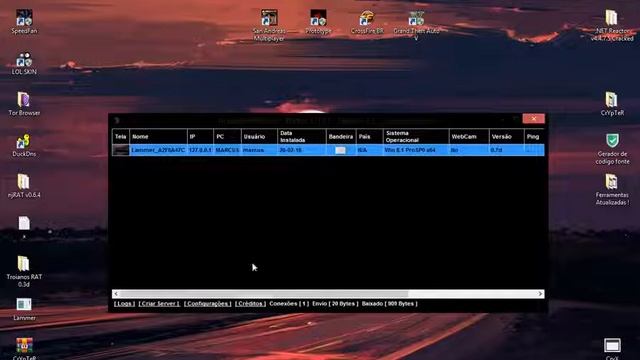Click the Ping column header
Image resolution: width=640 pixels, height=360 pixels.
pyautogui.click(x=534, y=136)
